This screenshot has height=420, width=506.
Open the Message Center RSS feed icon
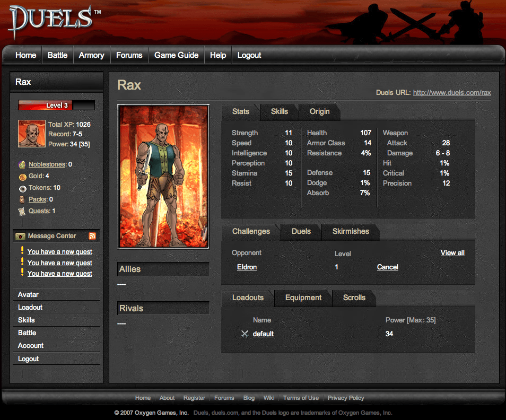click(92, 236)
